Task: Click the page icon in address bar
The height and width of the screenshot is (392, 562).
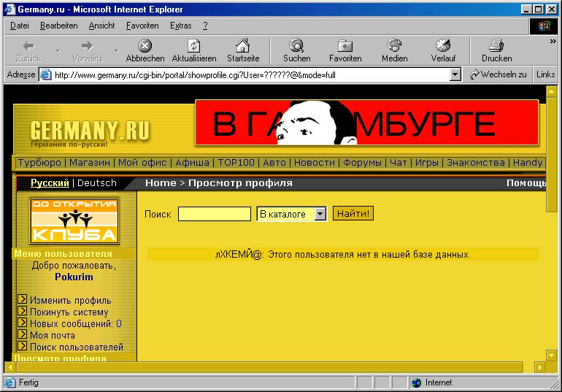Action: pos(45,75)
